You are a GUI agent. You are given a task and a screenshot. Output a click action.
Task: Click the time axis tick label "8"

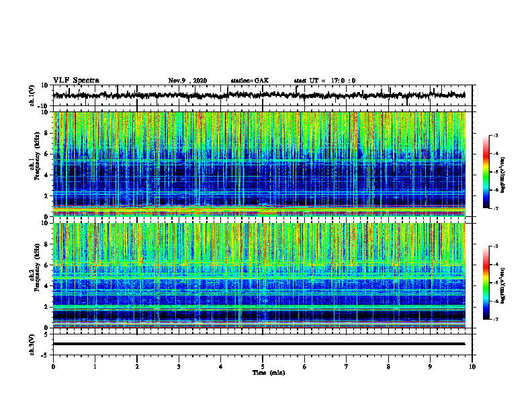click(388, 367)
